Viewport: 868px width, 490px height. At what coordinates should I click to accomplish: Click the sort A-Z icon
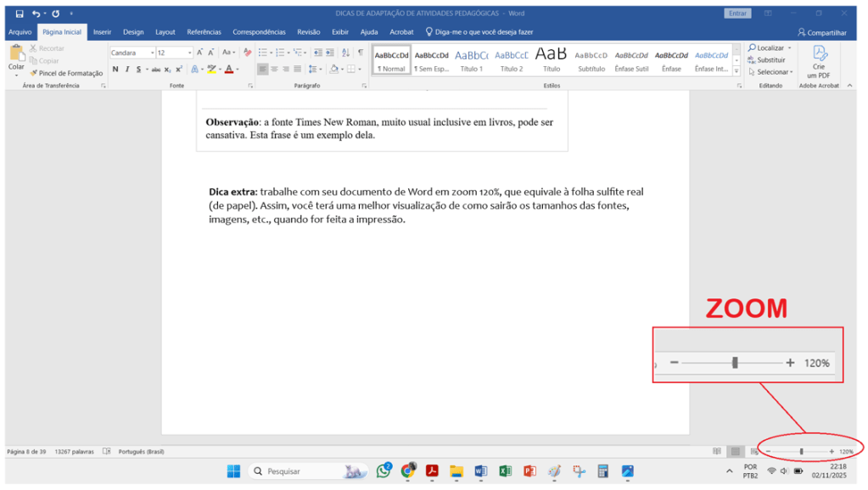346,53
